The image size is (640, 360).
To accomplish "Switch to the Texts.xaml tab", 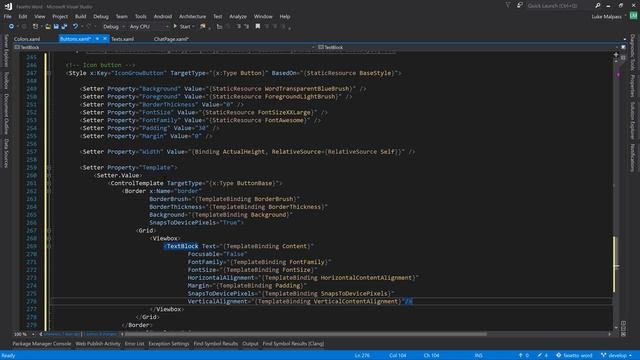I will [x=122, y=39].
